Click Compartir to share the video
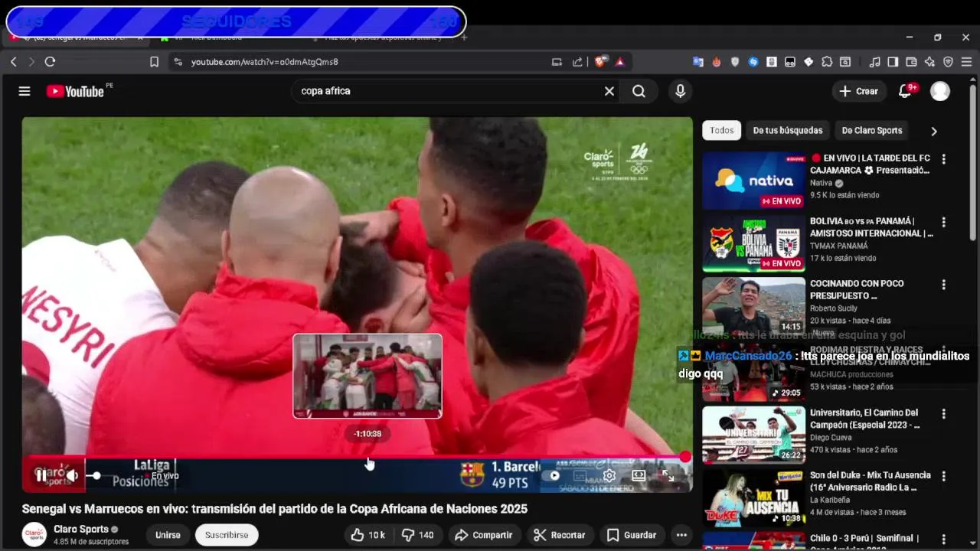Image resolution: width=980 pixels, height=551 pixels. pos(483,535)
